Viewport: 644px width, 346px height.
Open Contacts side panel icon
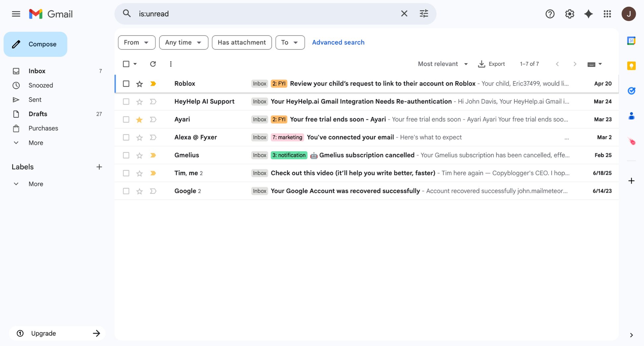click(x=631, y=116)
